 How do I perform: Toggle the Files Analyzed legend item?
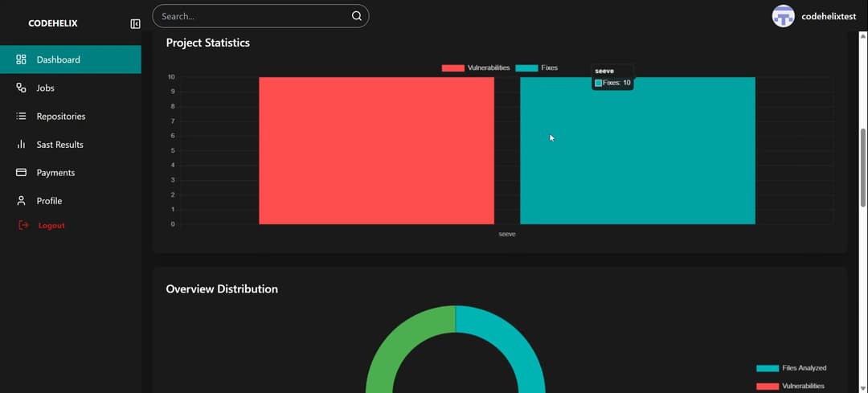pos(791,368)
